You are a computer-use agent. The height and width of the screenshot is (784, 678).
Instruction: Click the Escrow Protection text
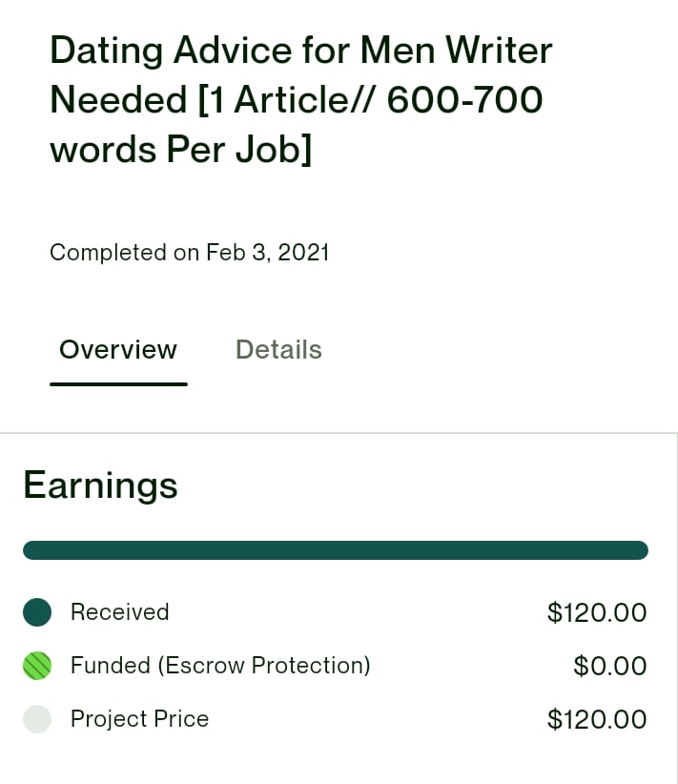click(x=264, y=666)
